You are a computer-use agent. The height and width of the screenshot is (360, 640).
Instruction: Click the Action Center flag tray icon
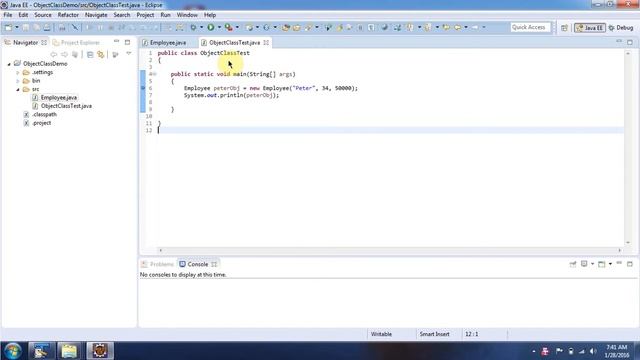[559, 351]
